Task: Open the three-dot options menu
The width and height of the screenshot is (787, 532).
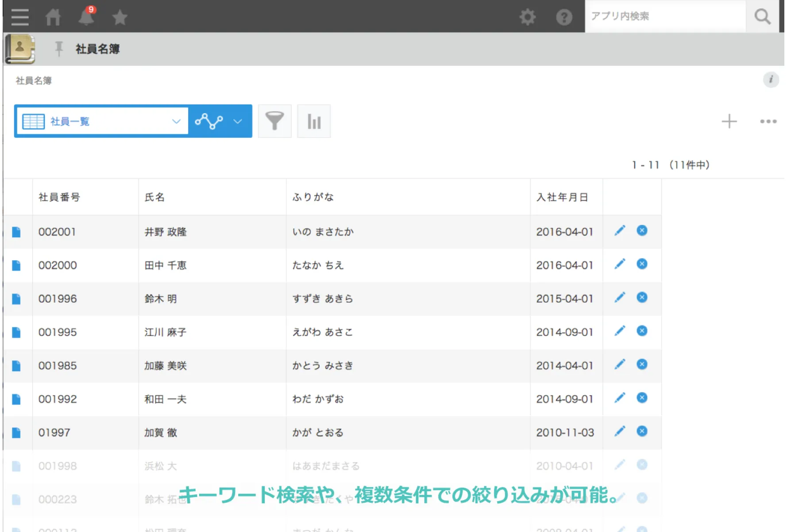Action: coord(768,121)
